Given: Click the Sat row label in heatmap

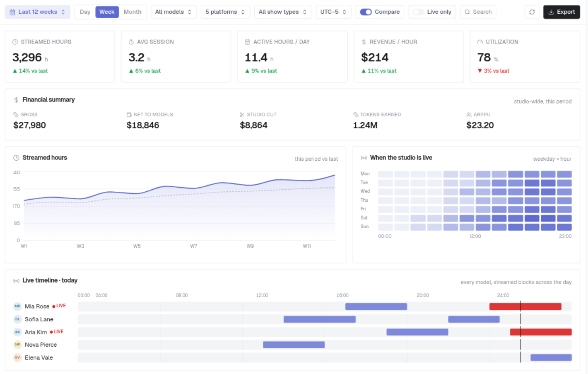Looking at the screenshot, I should tap(364, 218).
